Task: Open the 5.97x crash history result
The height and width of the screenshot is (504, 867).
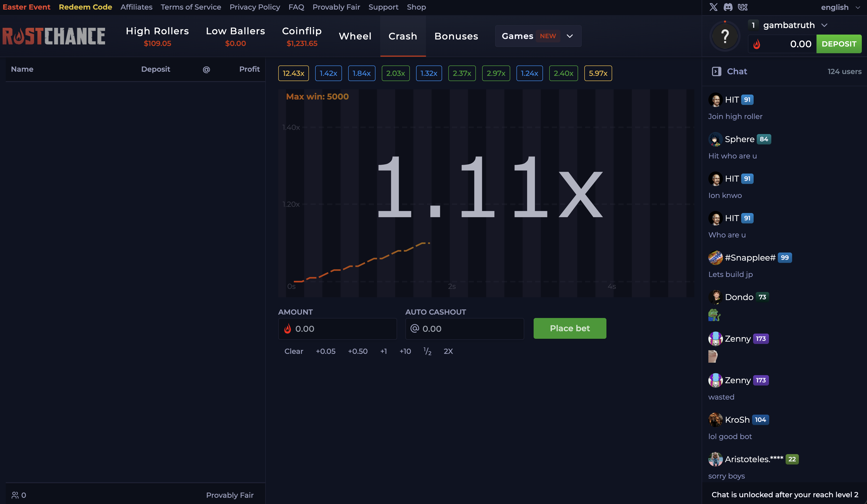Action: [x=598, y=73]
